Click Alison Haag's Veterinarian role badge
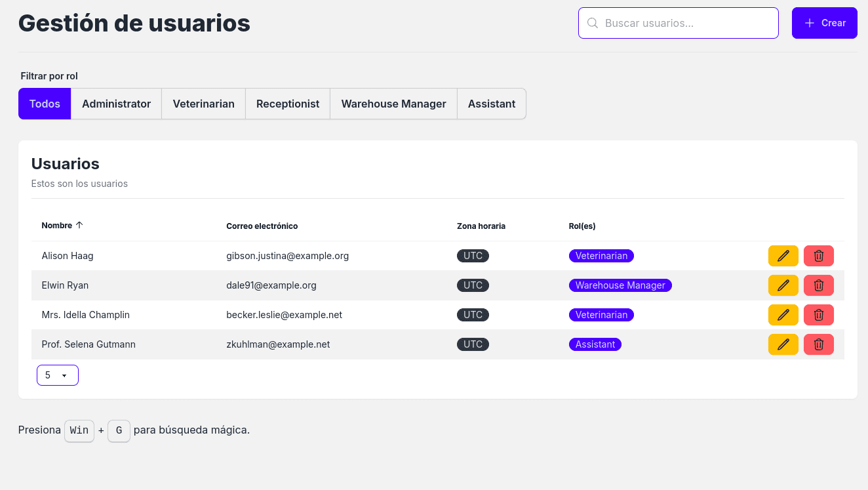The height and width of the screenshot is (490, 868). click(x=601, y=256)
